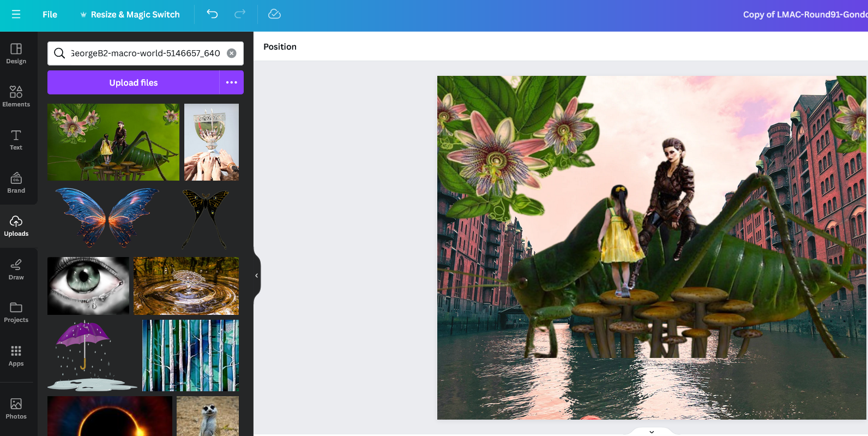Open the Draw panel

click(x=16, y=270)
